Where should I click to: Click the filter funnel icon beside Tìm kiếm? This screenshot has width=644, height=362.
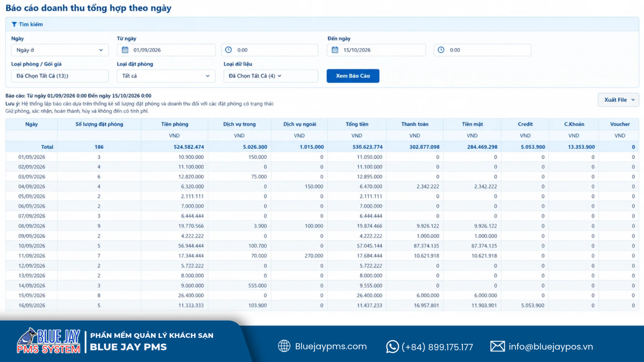tap(14, 25)
